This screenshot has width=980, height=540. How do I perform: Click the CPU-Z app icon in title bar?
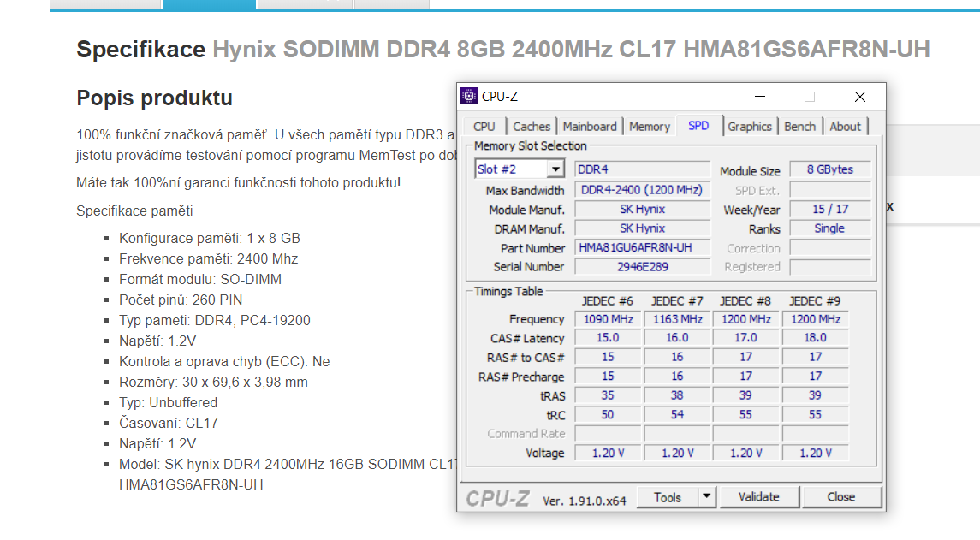[x=469, y=96]
